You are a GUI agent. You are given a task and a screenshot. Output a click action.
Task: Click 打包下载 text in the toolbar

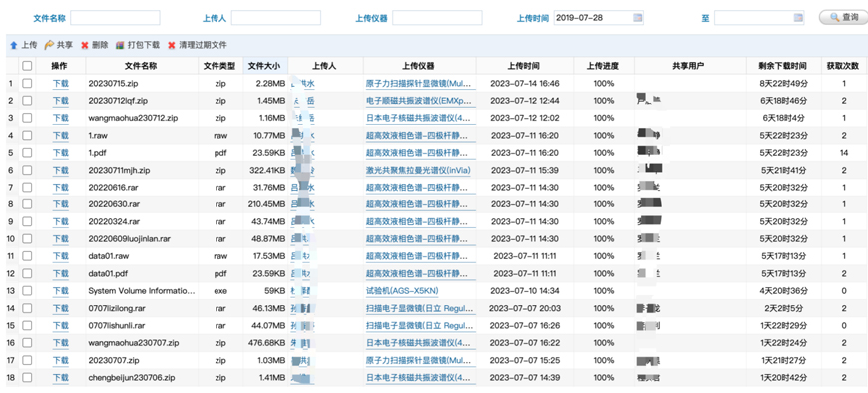pos(144,46)
